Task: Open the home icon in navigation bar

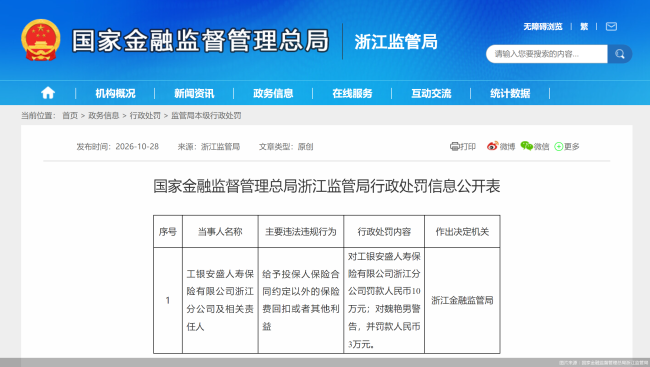Action: click(x=48, y=93)
